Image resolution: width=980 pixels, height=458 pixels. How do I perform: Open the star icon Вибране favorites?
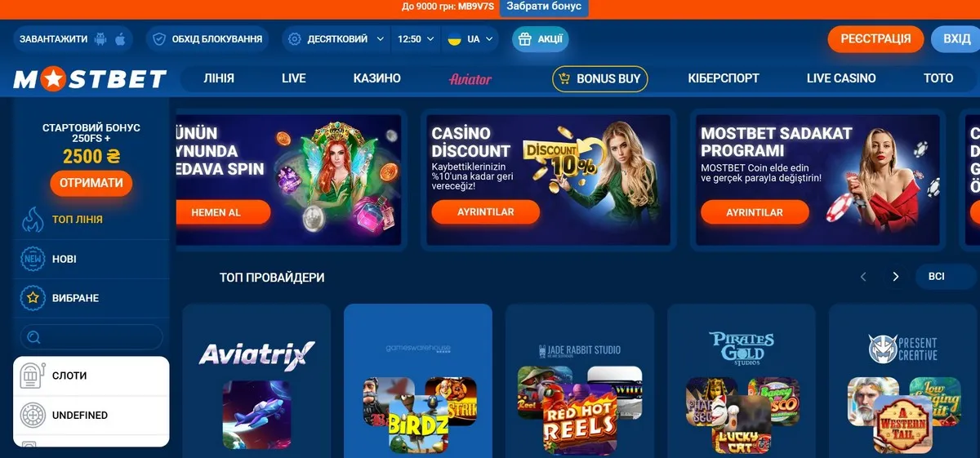coord(33,298)
